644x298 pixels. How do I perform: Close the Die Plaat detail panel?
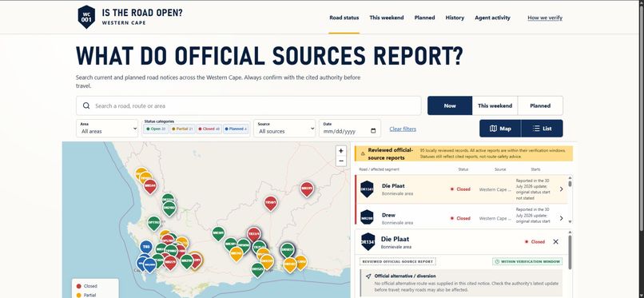pyautogui.click(x=555, y=242)
